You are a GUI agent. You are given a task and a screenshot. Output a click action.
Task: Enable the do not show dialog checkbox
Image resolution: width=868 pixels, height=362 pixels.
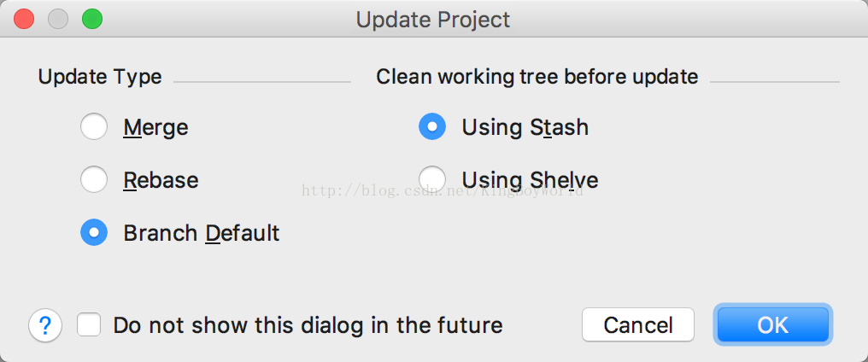(90, 325)
